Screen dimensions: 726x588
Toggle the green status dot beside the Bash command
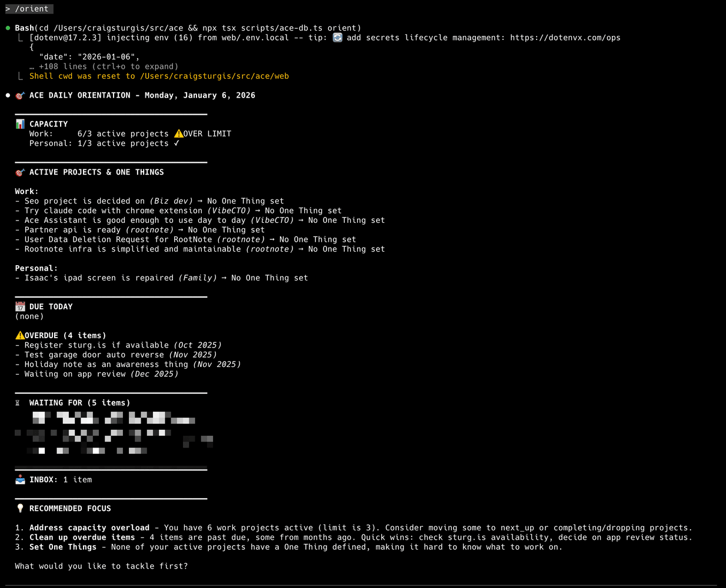click(x=8, y=27)
